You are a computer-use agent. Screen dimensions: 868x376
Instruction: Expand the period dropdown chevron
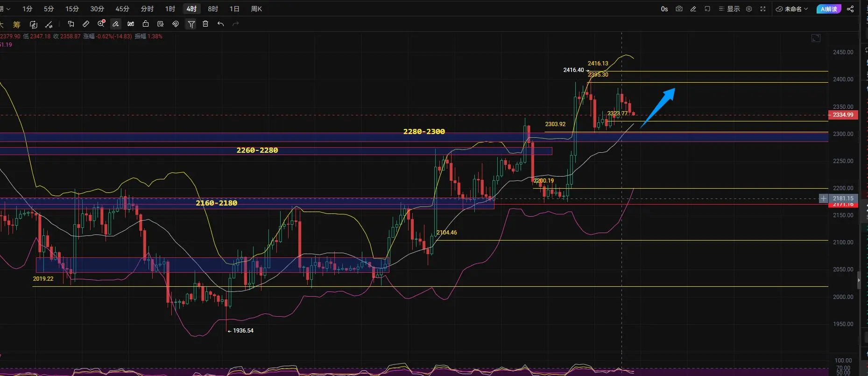coord(8,9)
